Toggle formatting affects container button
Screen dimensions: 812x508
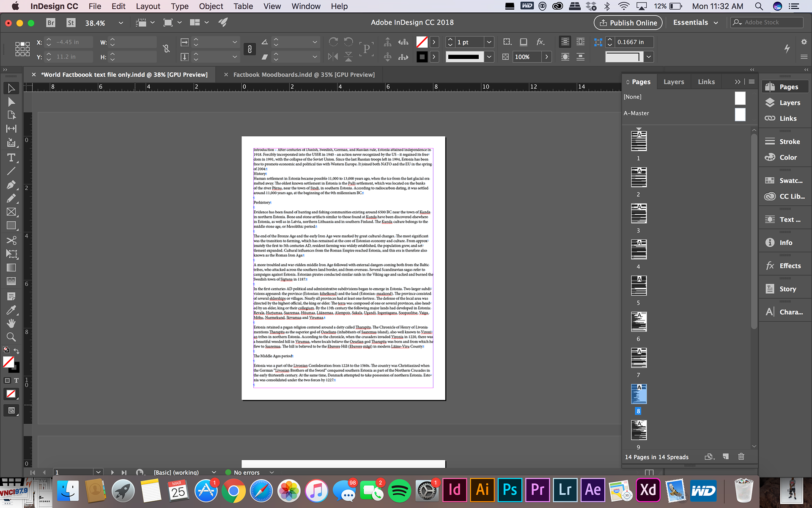(x=7, y=381)
